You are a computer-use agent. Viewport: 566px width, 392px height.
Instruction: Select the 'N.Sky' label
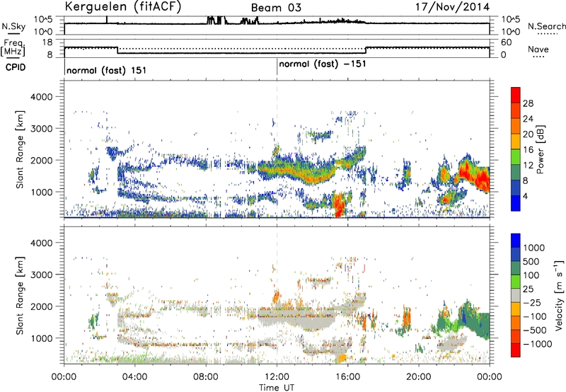[x=13, y=26]
